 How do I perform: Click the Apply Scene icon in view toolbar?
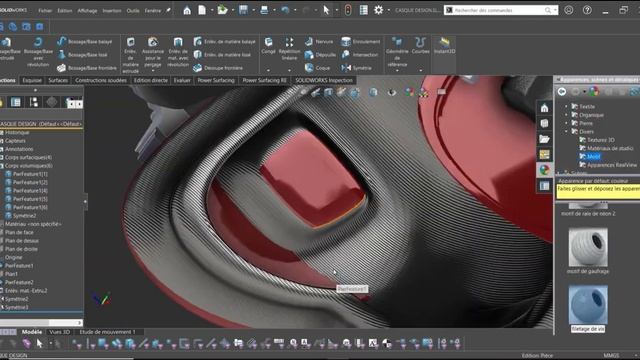click(x=424, y=93)
